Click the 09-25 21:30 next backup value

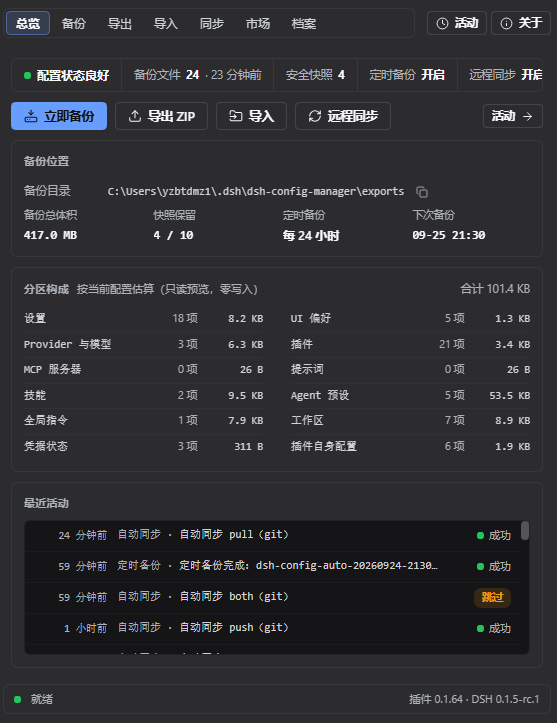pos(449,235)
